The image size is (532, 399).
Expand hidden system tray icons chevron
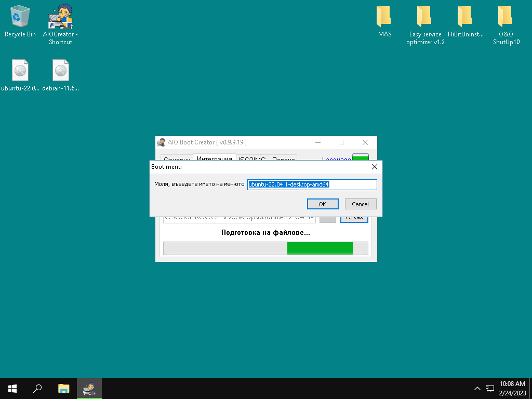(x=477, y=389)
